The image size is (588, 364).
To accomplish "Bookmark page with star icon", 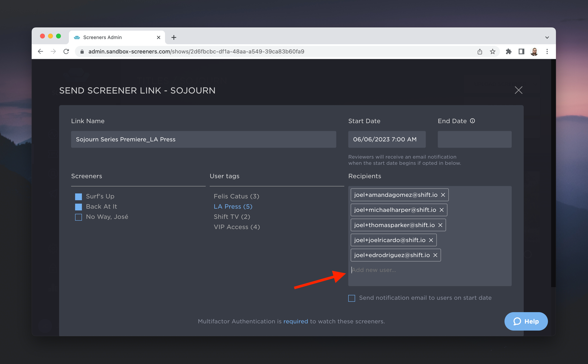I will tap(492, 51).
